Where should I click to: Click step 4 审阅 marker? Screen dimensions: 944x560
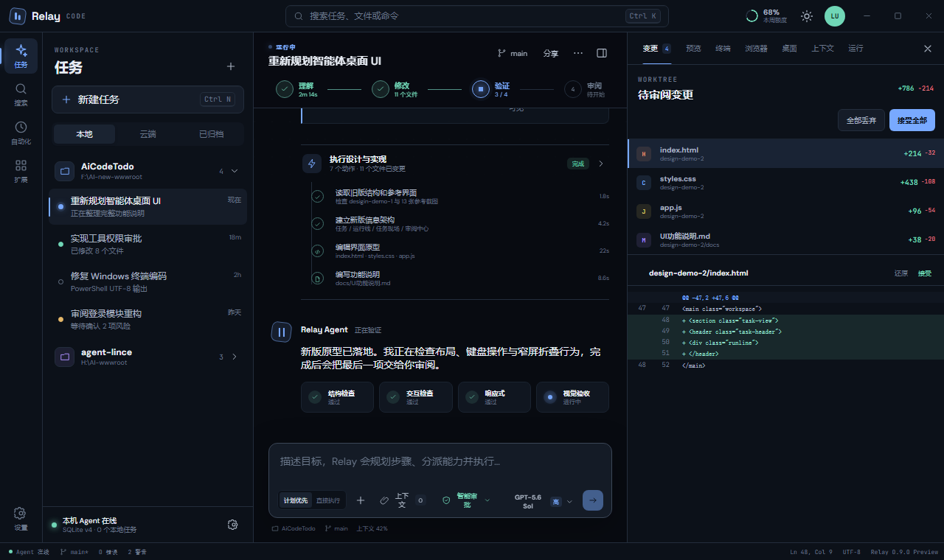click(573, 89)
